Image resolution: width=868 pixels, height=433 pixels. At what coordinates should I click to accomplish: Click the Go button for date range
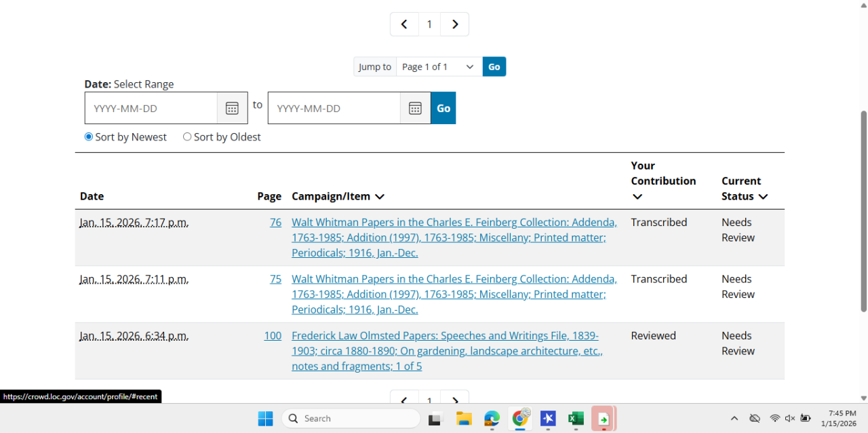443,108
